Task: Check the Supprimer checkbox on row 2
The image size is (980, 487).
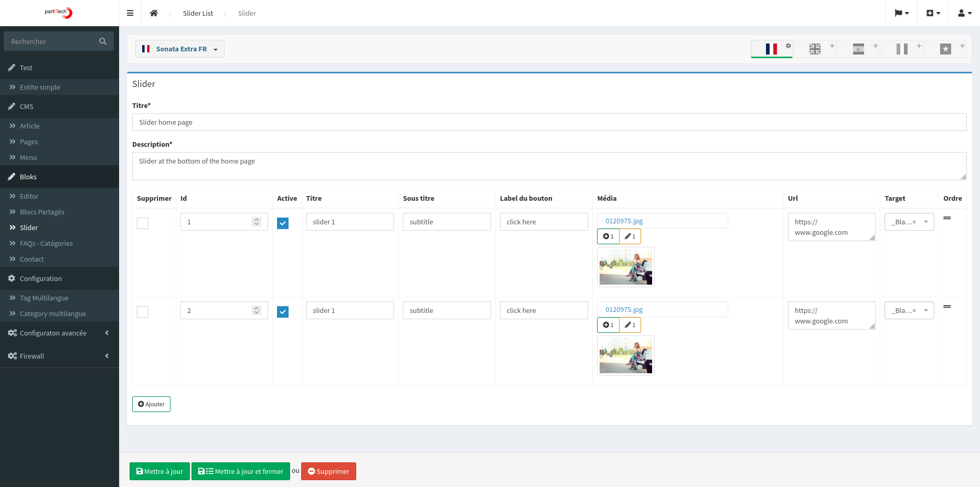Action: point(142,311)
